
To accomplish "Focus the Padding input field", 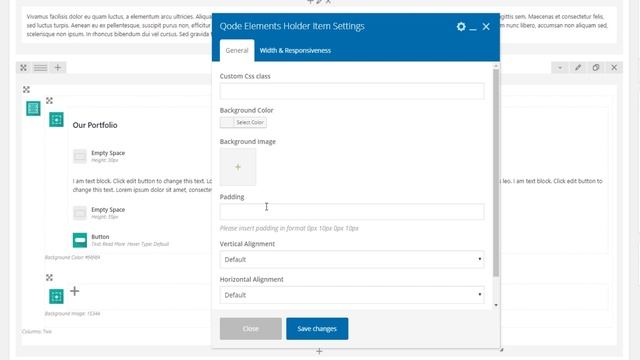I will point(352,212).
